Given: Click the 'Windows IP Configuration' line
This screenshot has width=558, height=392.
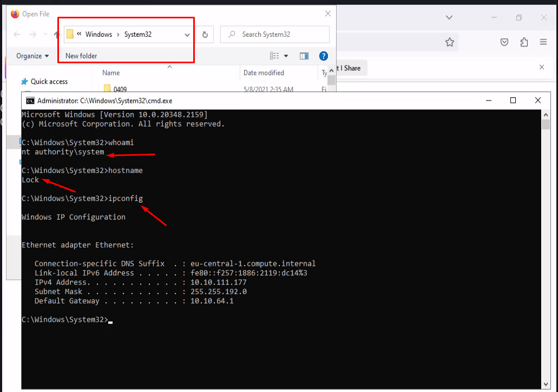Looking at the screenshot, I should [74, 217].
